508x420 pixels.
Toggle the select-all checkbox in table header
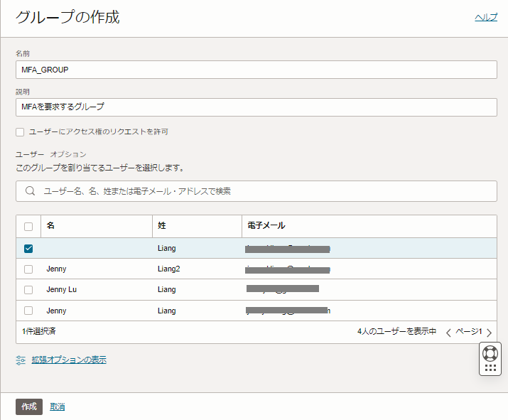point(28,226)
